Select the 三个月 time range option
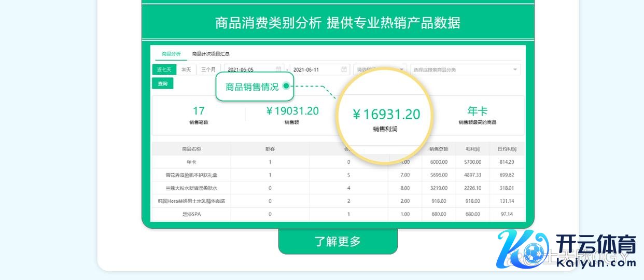Image resolution: width=644 pixels, height=280 pixels. [208, 69]
